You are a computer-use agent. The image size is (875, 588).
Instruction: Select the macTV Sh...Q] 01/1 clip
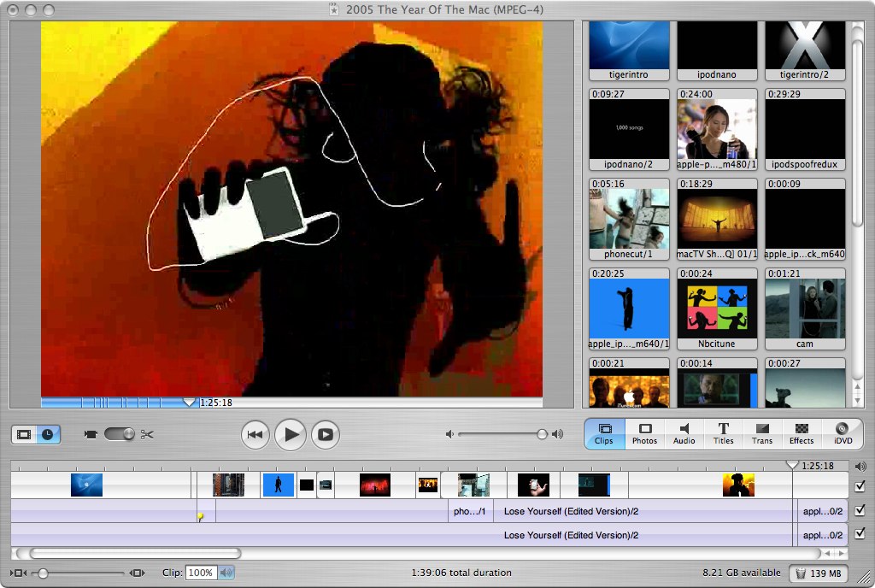tap(717, 220)
